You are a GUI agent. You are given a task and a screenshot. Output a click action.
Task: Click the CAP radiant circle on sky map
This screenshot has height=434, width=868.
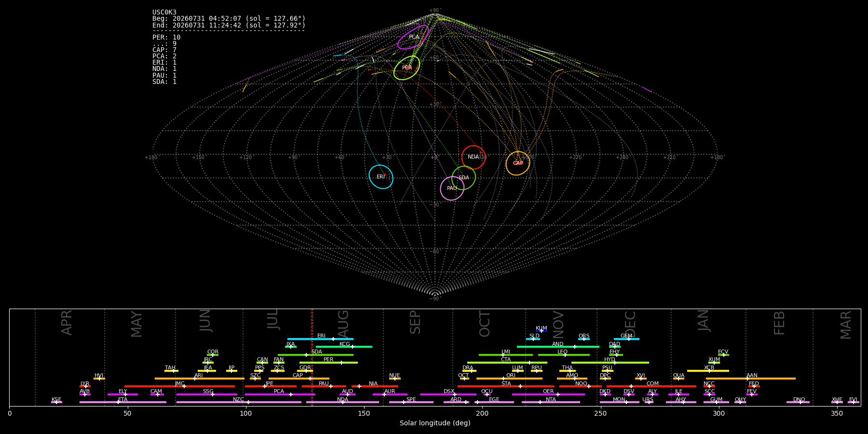click(x=518, y=163)
